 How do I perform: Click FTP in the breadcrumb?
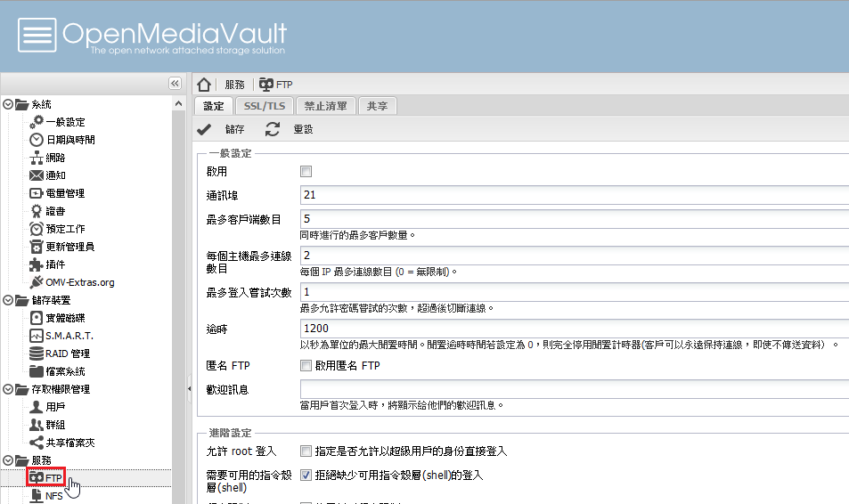[276, 85]
